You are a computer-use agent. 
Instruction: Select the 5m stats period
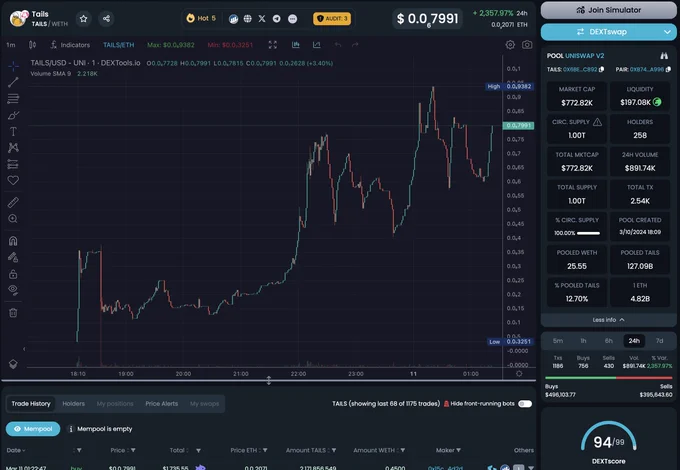pos(558,341)
